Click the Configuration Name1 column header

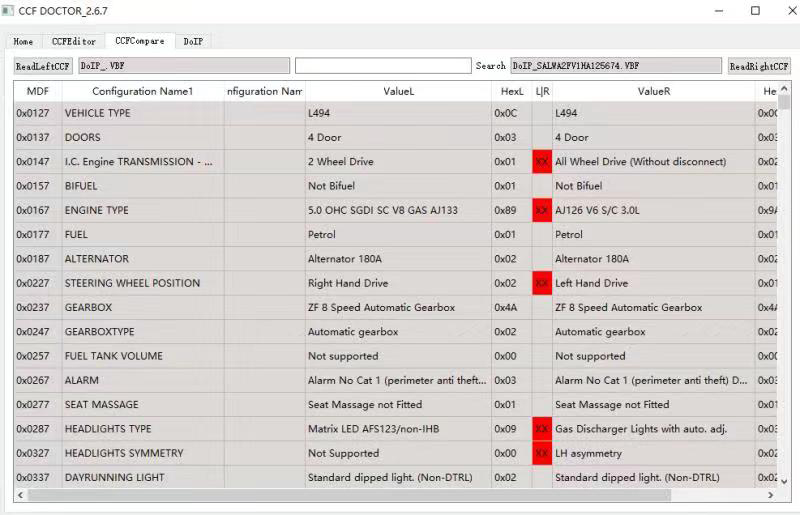143,91
